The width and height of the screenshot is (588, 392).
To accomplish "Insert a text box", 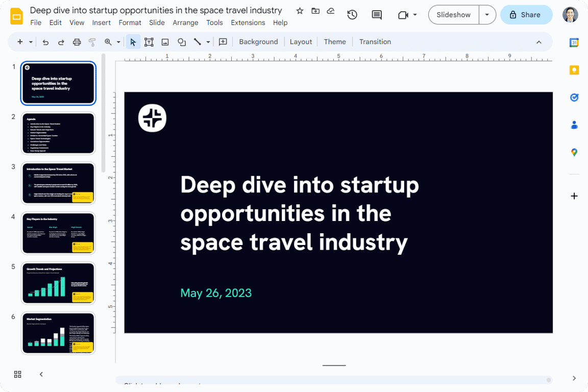I will [x=149, y=41].
